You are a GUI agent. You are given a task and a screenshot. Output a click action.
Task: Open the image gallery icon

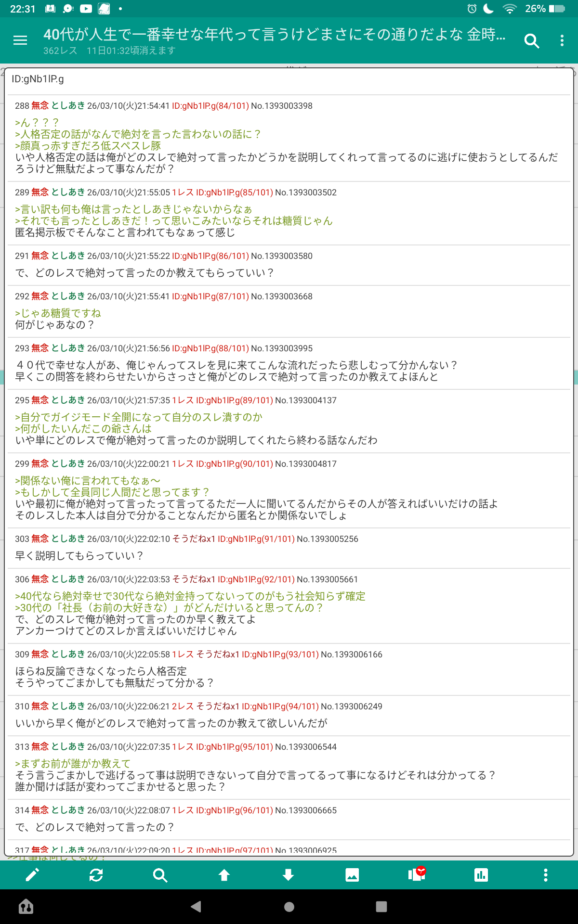point(352,874)
